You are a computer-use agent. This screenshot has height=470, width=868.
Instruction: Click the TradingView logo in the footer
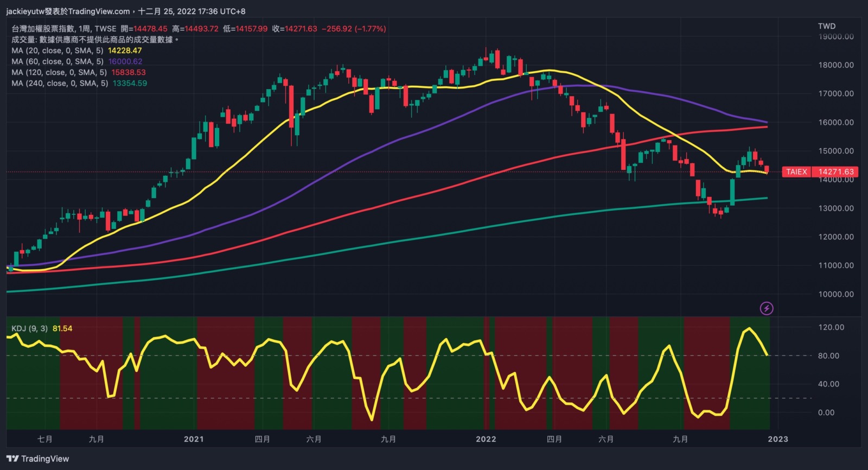pyautogui.click(x=38, y=459)
